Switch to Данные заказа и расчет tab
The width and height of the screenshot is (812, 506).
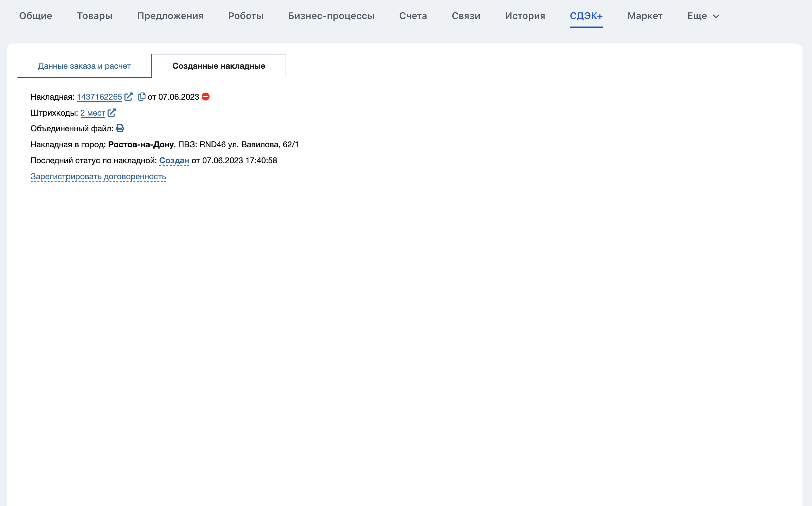pos(84,66)
